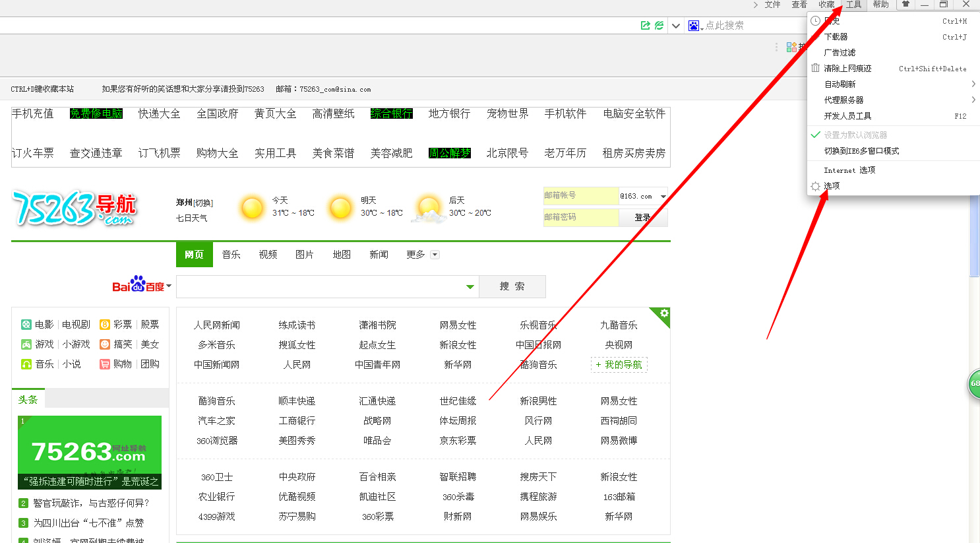This screenshot has height=543, width=980.
Task: Open the address bar dropdown chevron
Action: (x=676, y=26)
